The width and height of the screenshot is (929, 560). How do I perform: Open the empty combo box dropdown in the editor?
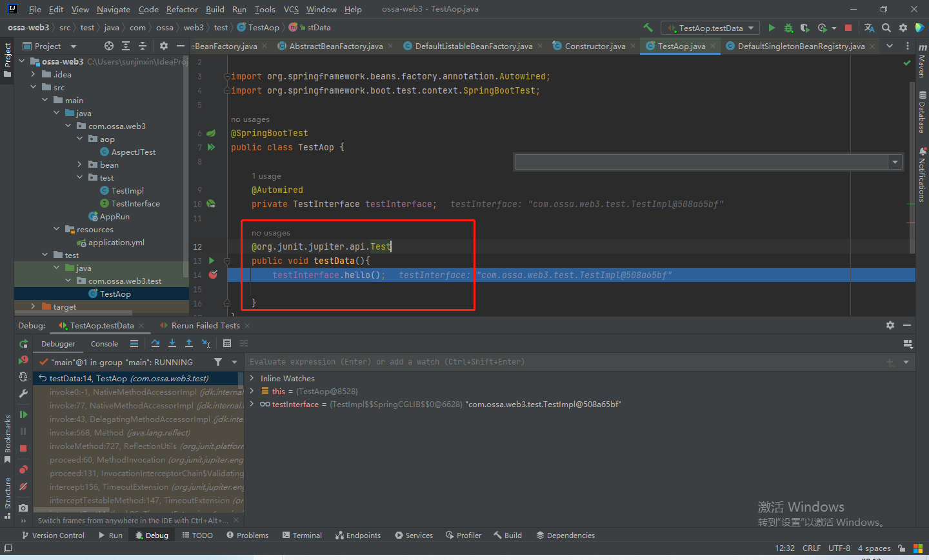[895, 162]
